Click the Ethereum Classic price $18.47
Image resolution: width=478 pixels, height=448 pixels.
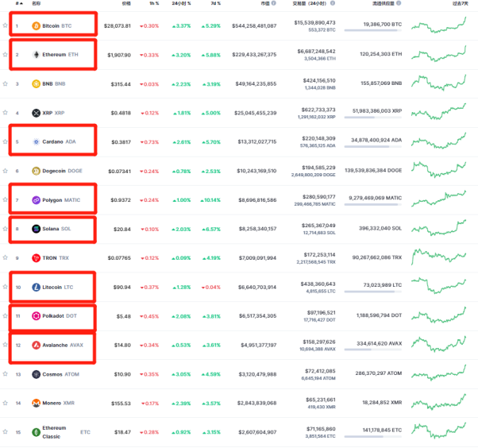(x=122, y=432)
